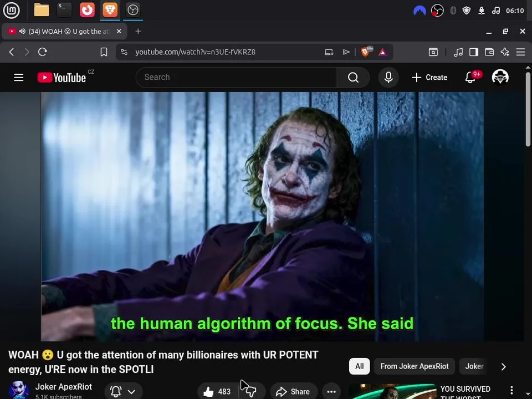Open the YouTube guide hamburger menu

click(19, 78)
